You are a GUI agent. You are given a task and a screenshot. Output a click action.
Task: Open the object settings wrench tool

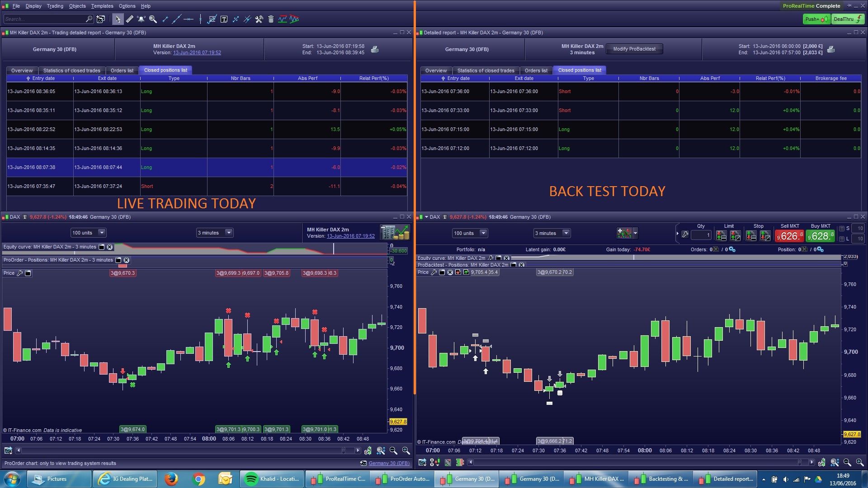click(x=259, y=19)
